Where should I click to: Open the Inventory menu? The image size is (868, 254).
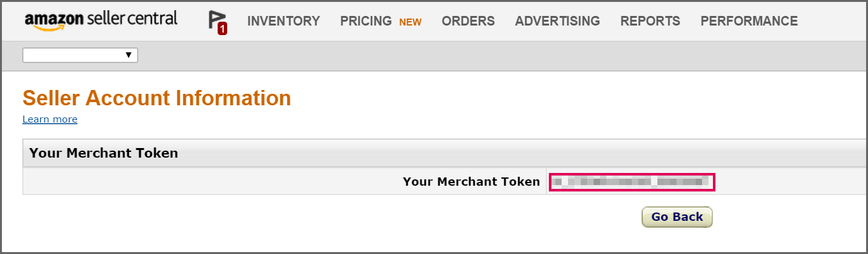pyautogui.click(x=283, y=21)
